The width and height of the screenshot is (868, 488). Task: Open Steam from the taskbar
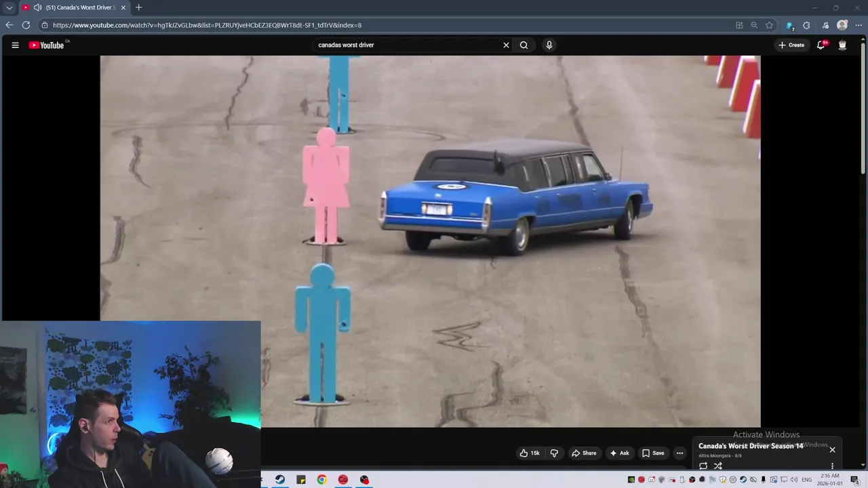[280, 479]
